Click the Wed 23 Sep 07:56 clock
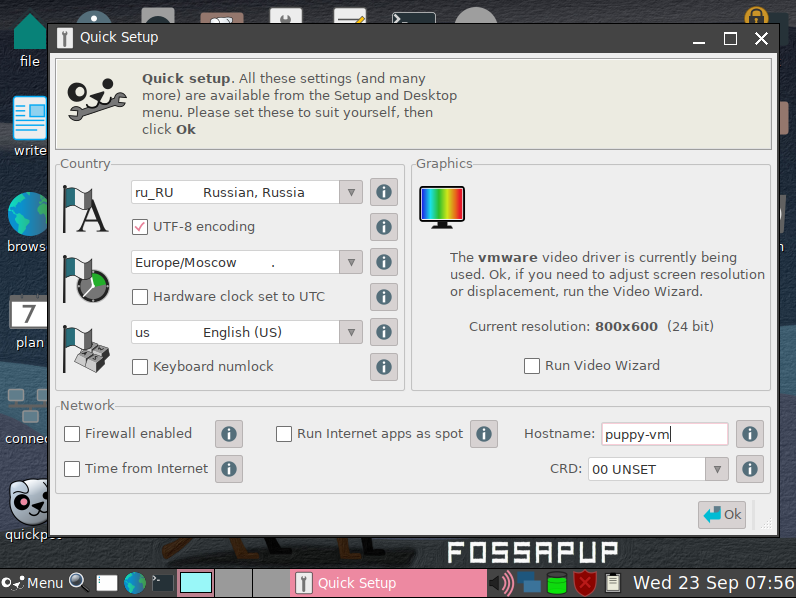Viewport: 796px width, 598px height. coord(714,583)
